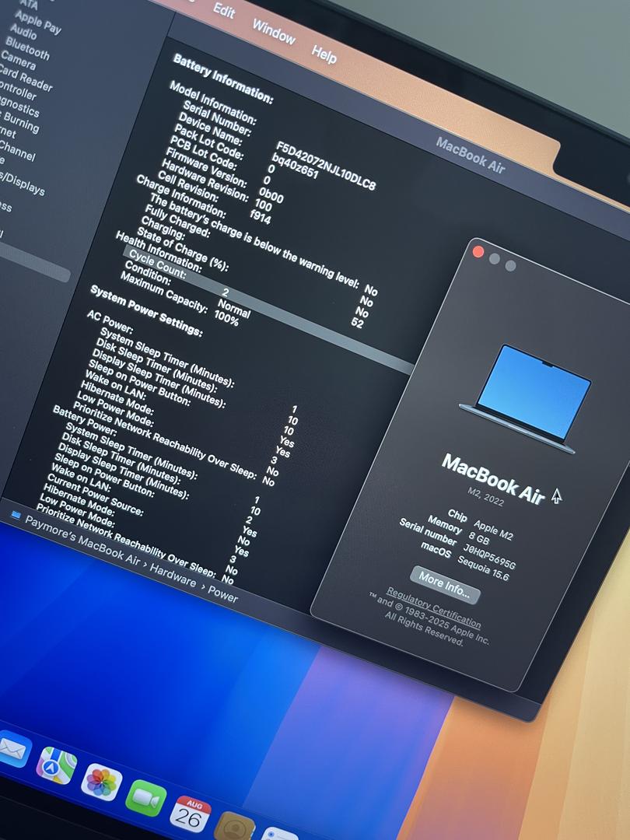630x840 pixels.
Task: Select Apple Pay in the sidebar
Action: point(38,22)
